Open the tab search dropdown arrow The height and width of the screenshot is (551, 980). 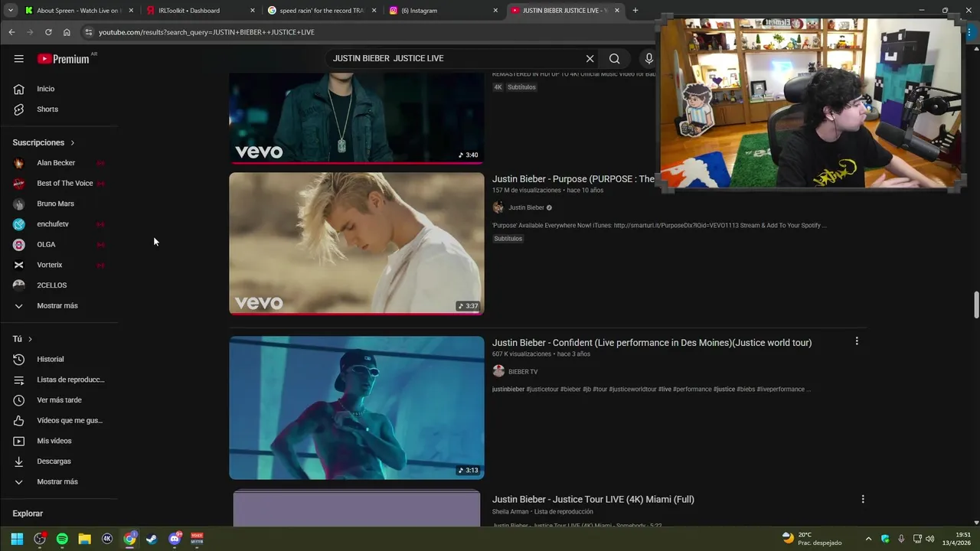[x=10, y=11]
